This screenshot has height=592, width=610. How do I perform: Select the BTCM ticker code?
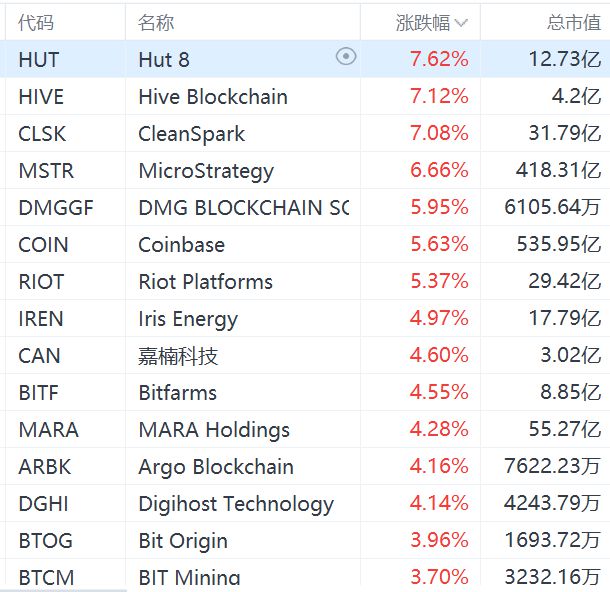pos(46,576)
